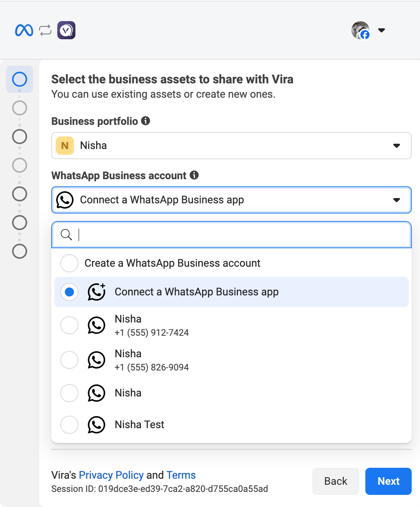Pick the Nisha account without phone number
The height and width of the screenshot is (507, 420).
(128, 393)
